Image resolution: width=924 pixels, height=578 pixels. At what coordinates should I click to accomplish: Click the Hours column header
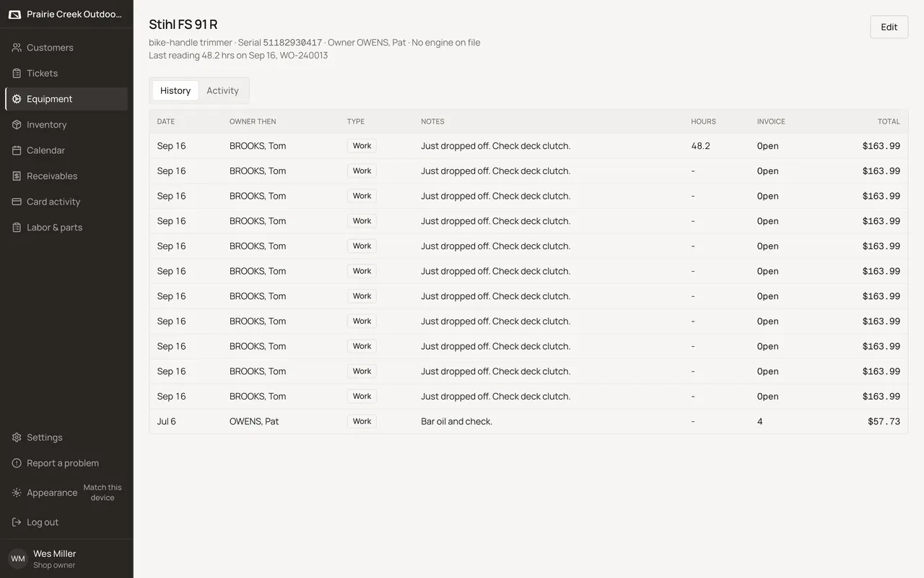click(703, 121)
